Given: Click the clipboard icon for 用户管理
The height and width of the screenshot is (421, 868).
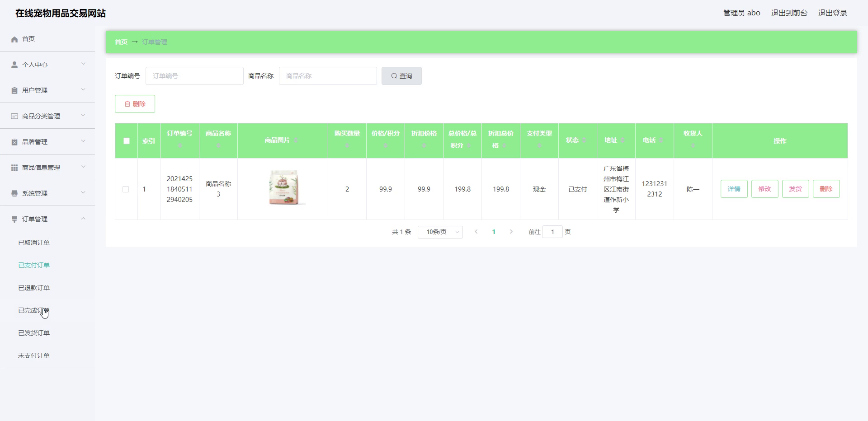Looking at the screenshot, I should point(14,90).
